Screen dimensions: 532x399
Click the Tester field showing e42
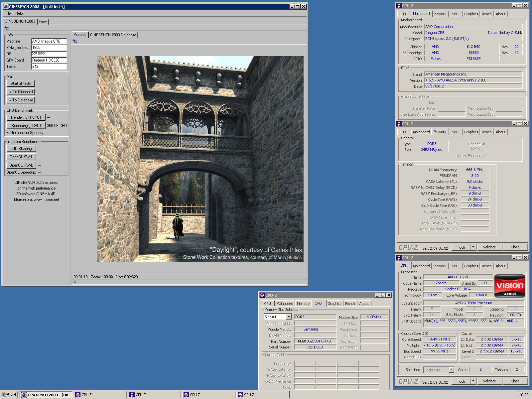pos(49,66)
